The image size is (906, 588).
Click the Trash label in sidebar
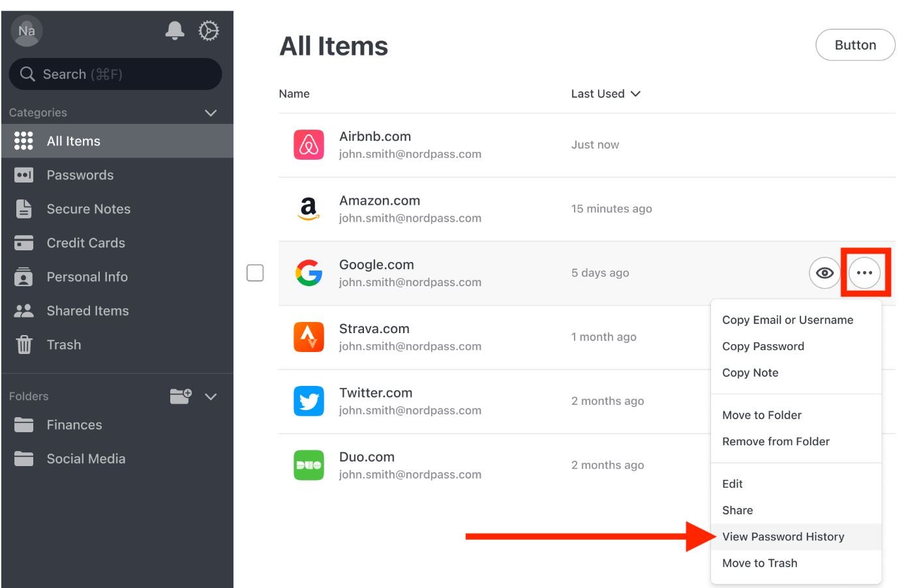coord(64,344)
